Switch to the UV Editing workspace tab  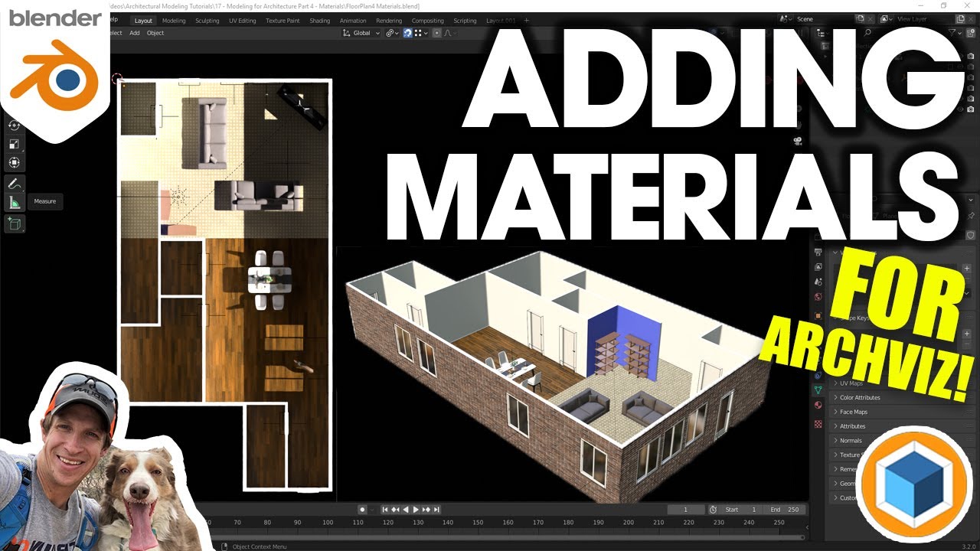click(243, 21)
